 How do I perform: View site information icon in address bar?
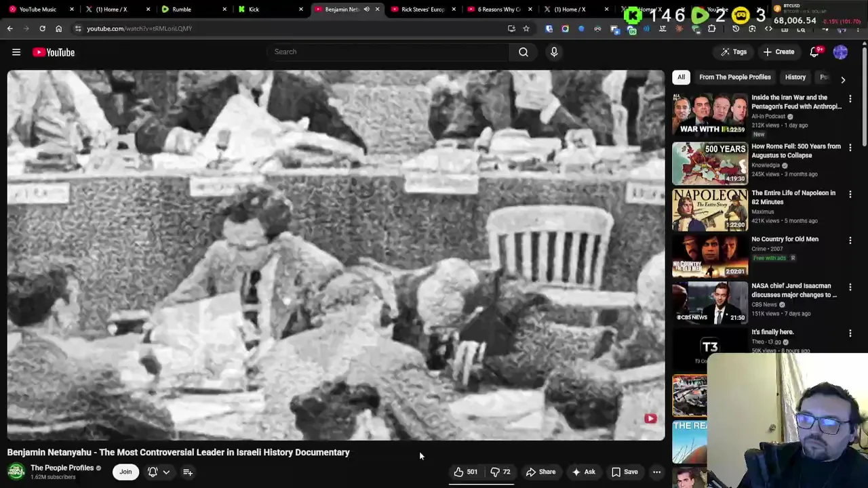(78, 28)
